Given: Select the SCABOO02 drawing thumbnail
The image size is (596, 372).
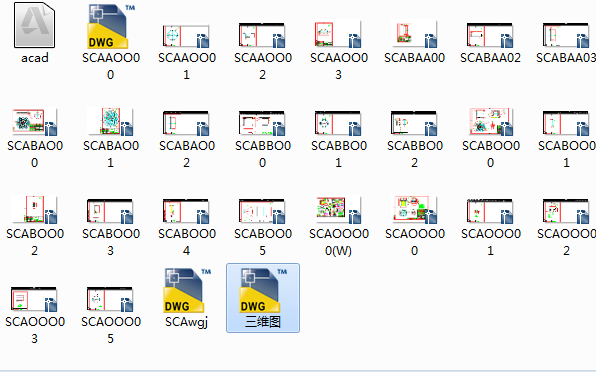Looking at the screenshot, I should [34, 209].
